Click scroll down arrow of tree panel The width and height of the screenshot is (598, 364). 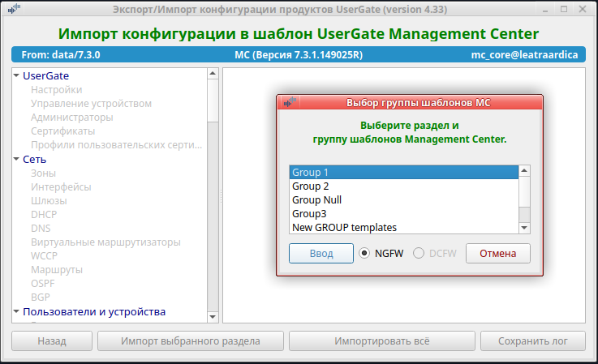pyautogui.click(x=213, y=317)
